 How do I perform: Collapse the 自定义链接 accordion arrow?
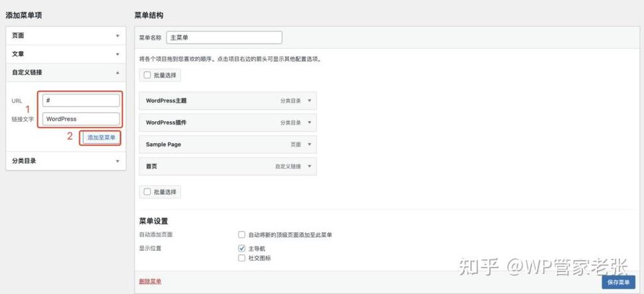[117, 73]
